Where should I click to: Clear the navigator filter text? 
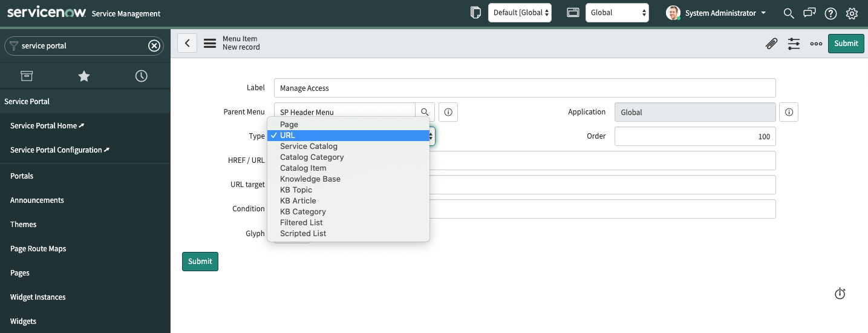click(154, 46)
